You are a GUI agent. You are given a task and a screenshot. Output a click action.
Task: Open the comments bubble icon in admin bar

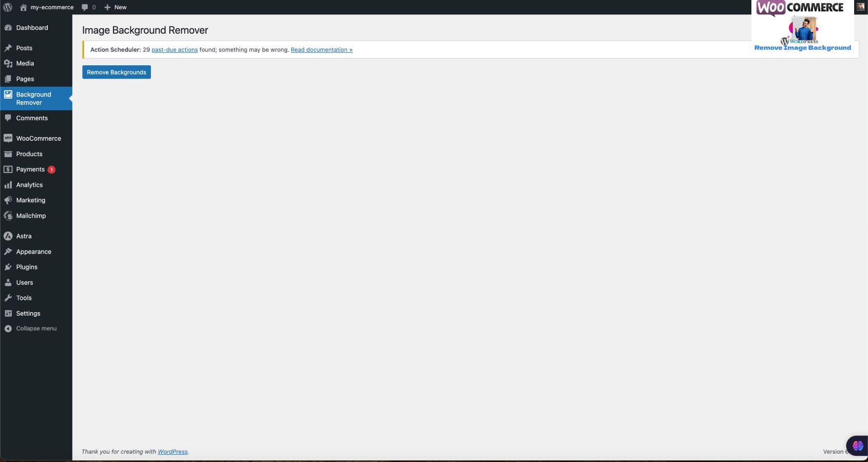(85, 7)
